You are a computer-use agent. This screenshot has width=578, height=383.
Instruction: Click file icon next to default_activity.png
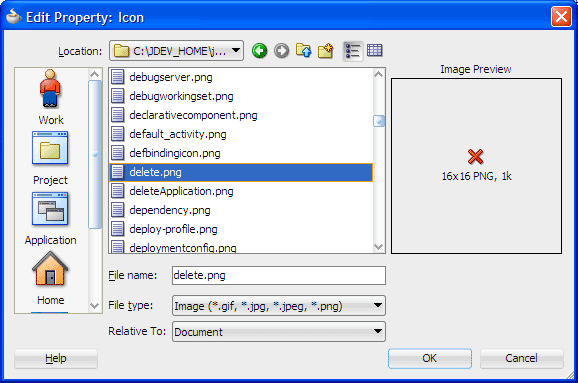click(x=118, y=134)
